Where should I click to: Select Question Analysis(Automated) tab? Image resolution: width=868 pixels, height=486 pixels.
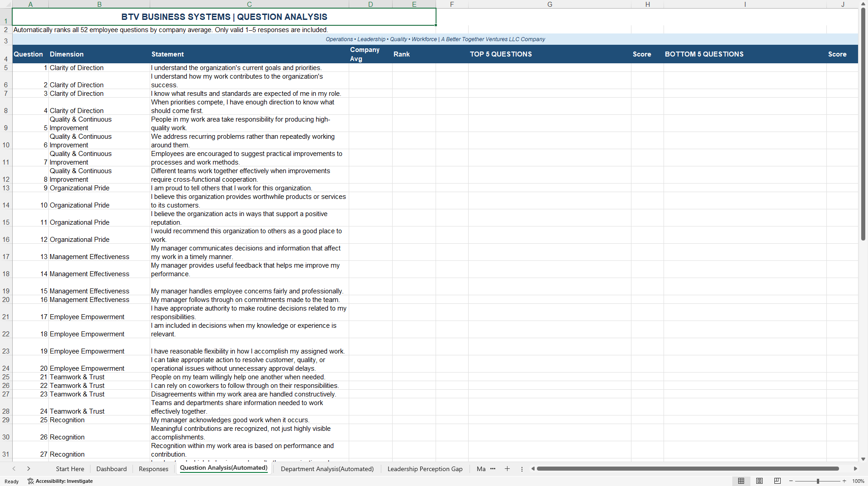tap(223, 468)
